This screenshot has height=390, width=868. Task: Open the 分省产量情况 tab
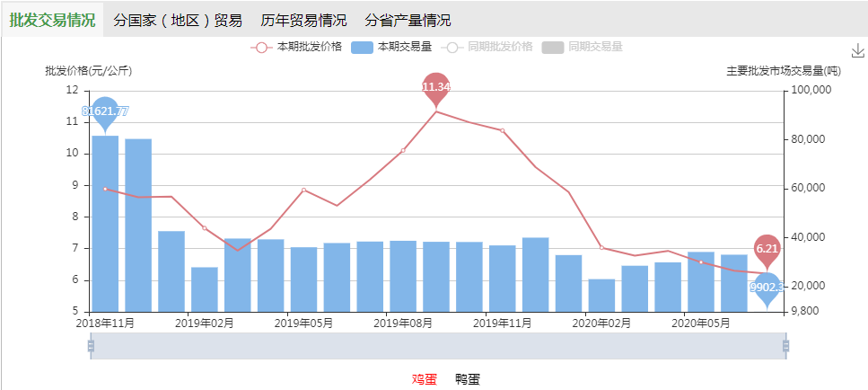(x=408, y=20)
